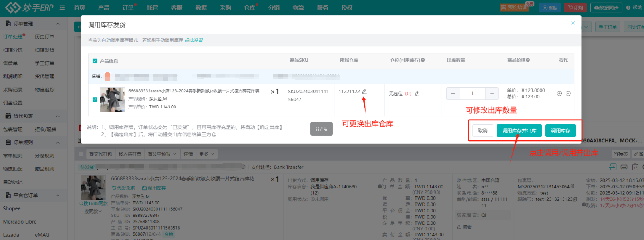This screenshot has width=644, height=240.
Task: Uncheck the product row checkbox in dialog
Action: pos(95,100)
